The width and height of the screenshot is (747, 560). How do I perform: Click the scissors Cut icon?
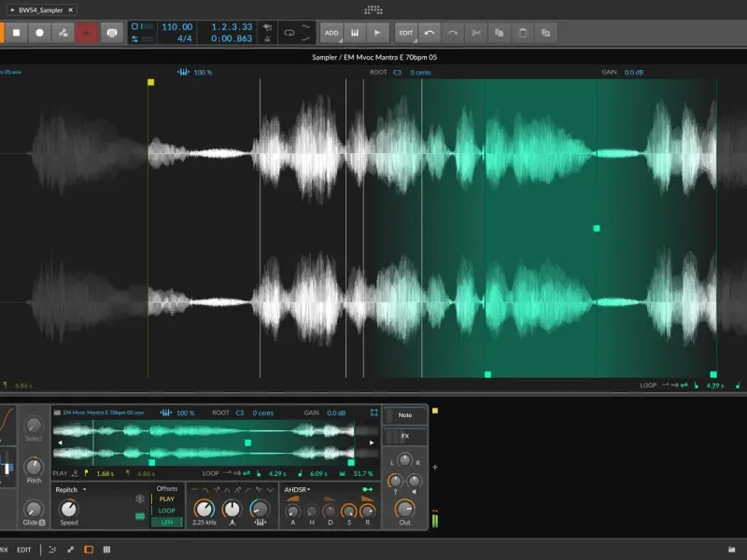tap(476, 33)
